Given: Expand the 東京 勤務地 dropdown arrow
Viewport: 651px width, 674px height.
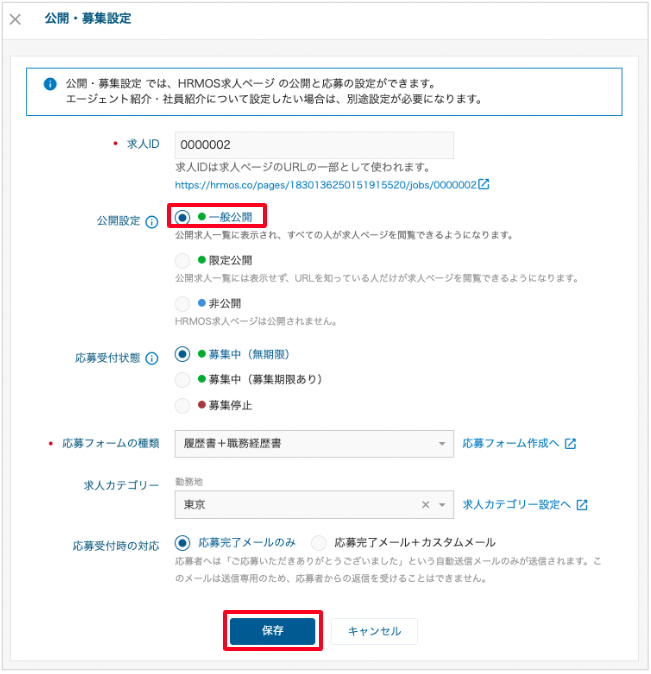Looking at the screenshot, I should pos(442,505).
